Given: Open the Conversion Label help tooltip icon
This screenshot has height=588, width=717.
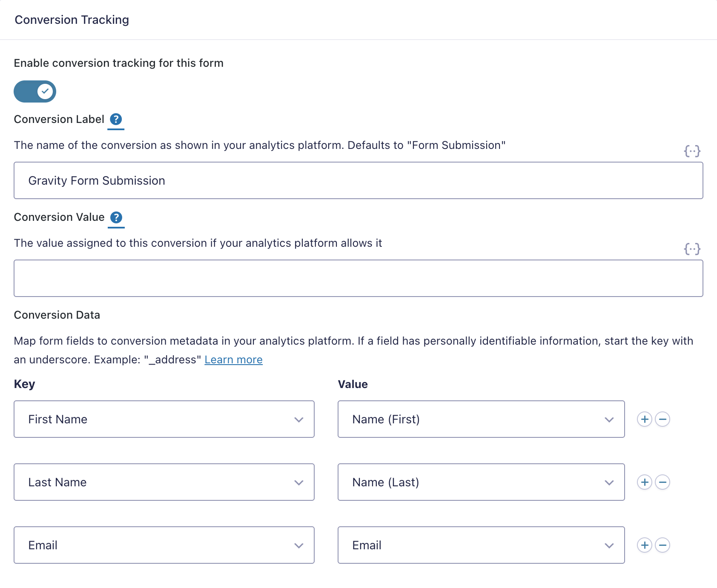Looking at the screenshot, I should click(116, 120).
